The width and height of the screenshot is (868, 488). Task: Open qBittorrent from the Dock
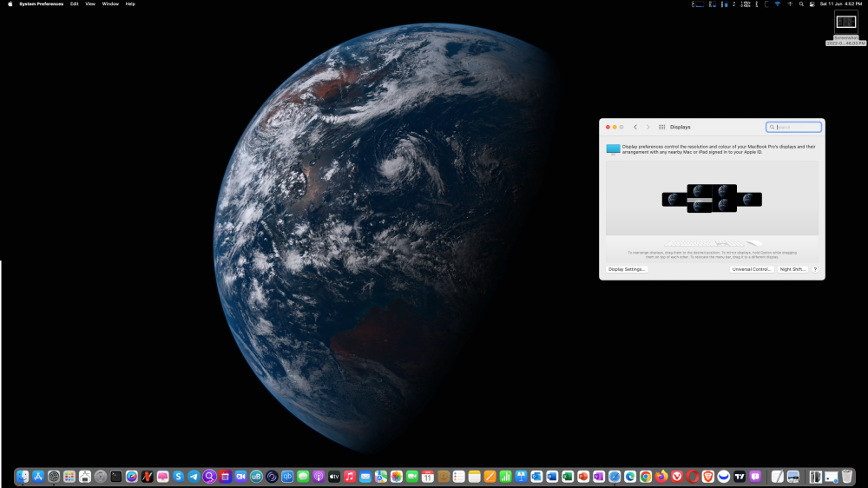tap(287, 477)
